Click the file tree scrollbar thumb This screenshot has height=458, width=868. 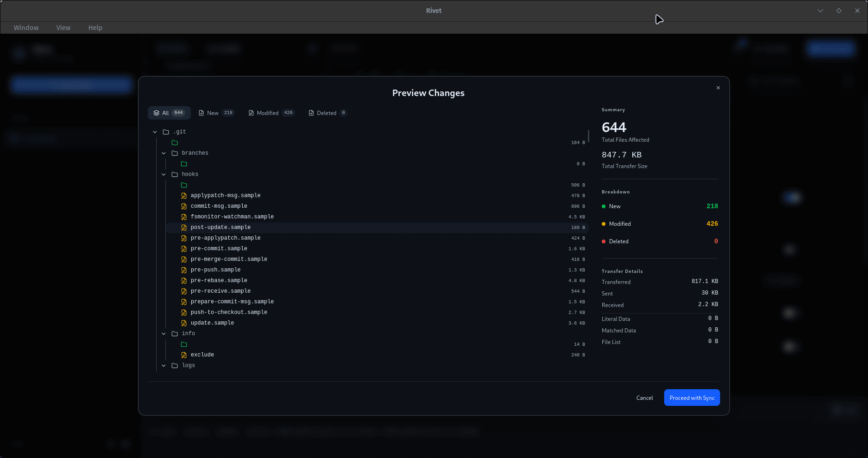pyautogui.click(x=588, y=136)
